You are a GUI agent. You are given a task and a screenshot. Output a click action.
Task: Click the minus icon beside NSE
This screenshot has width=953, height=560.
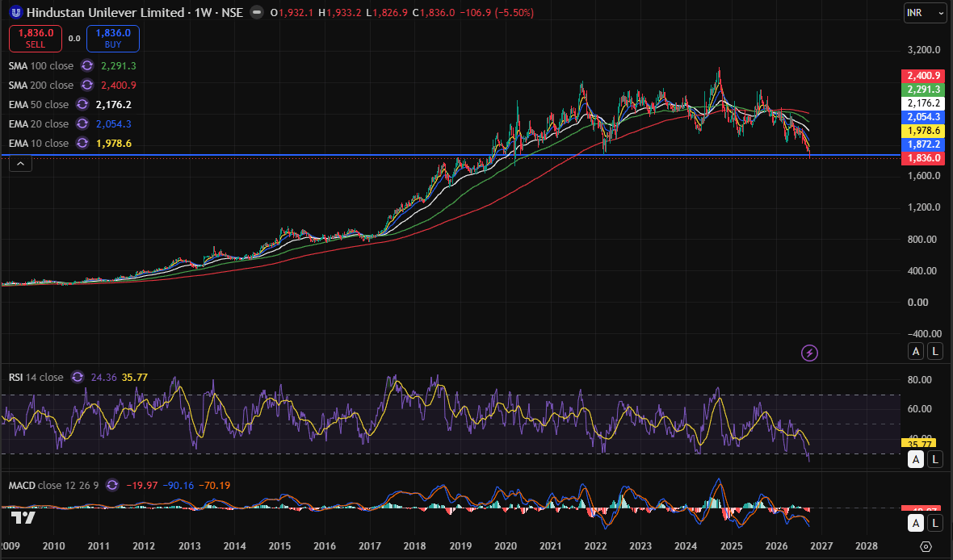257,12
